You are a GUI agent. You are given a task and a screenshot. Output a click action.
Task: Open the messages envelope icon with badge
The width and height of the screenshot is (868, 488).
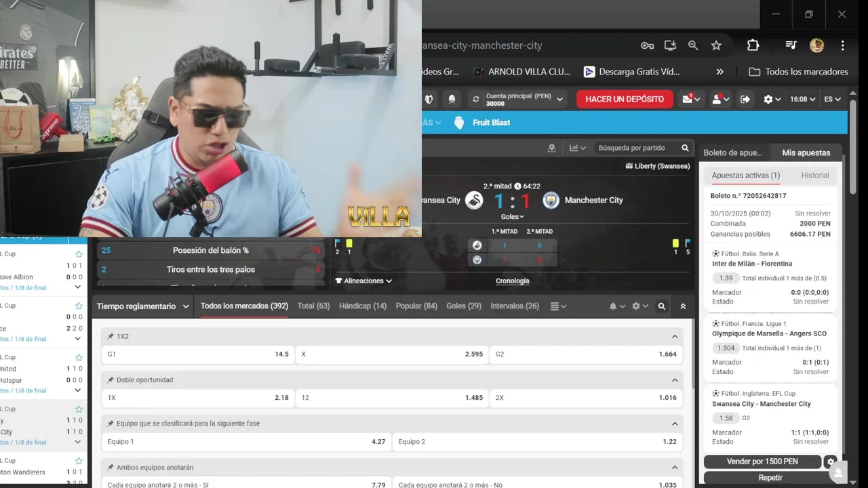coord(688,99)
